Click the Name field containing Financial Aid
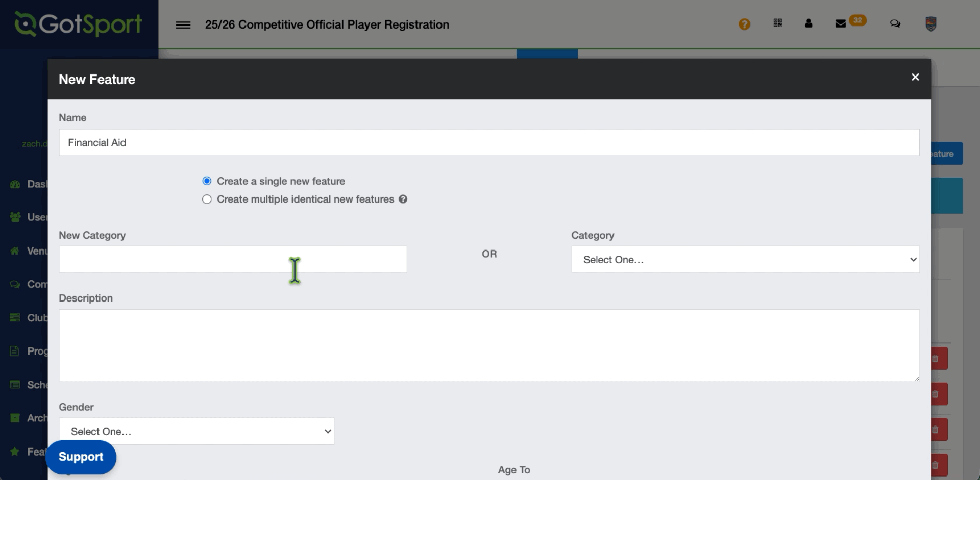 tap(489, 143)
